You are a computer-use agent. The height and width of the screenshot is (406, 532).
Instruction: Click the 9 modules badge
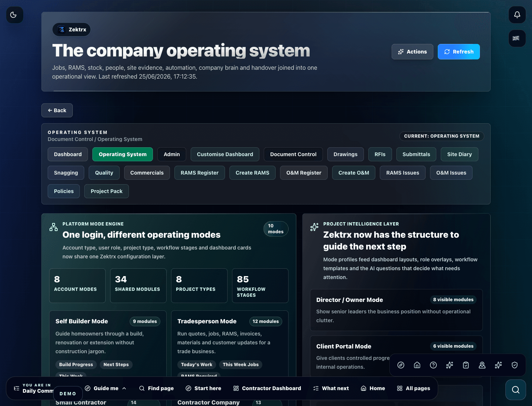[x=145, y=321]
